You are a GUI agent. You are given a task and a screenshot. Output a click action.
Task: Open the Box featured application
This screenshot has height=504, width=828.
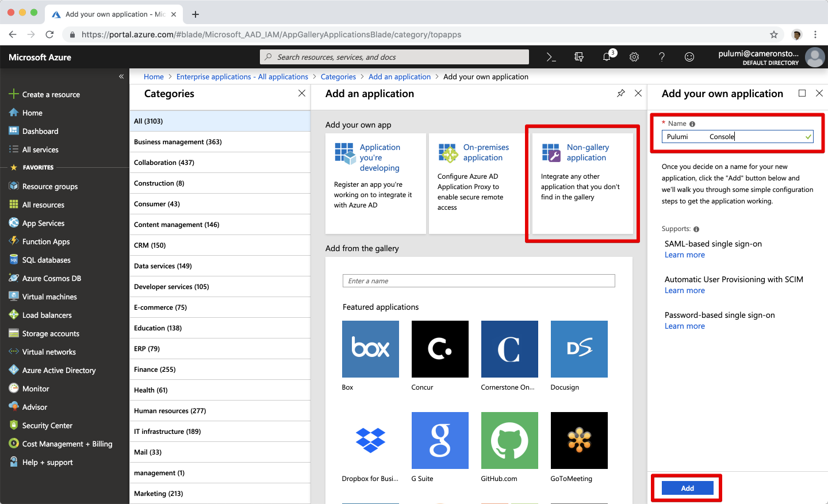(370, 349)
